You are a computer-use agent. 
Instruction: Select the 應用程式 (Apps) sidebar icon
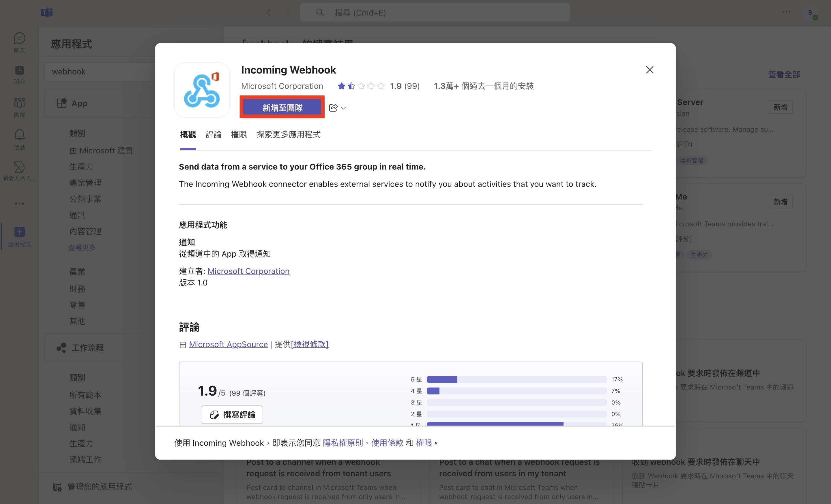(x=19, y=236)
